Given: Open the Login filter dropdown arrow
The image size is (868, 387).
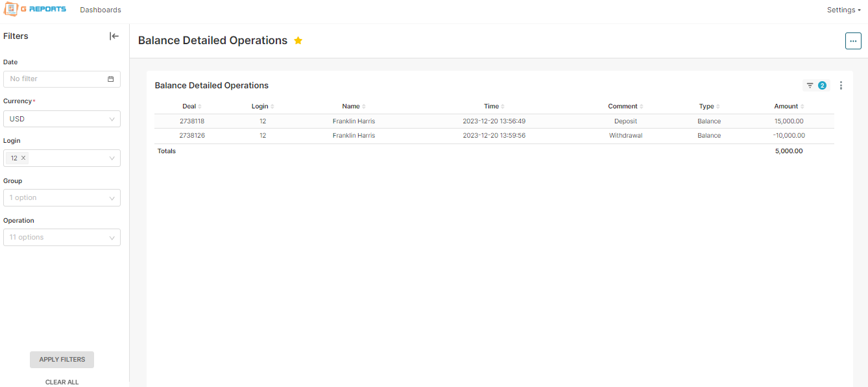Looking at the screenshot, I should pos(112,158).
